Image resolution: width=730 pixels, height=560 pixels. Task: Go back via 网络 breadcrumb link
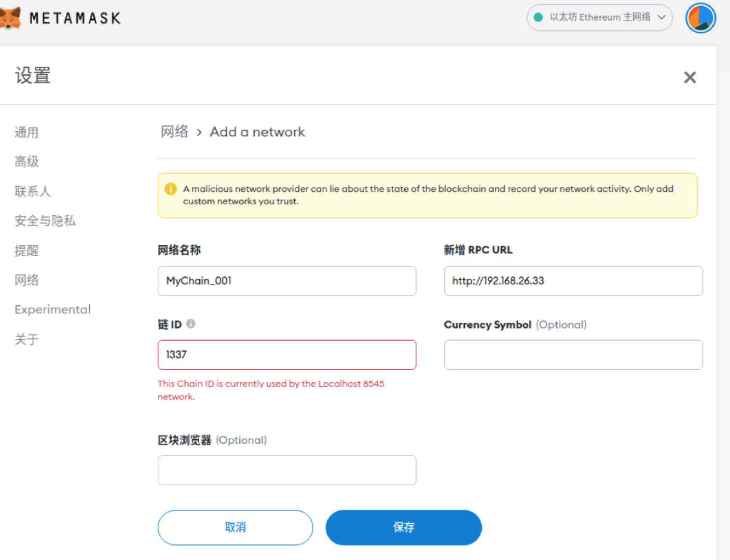pos(174,132)
